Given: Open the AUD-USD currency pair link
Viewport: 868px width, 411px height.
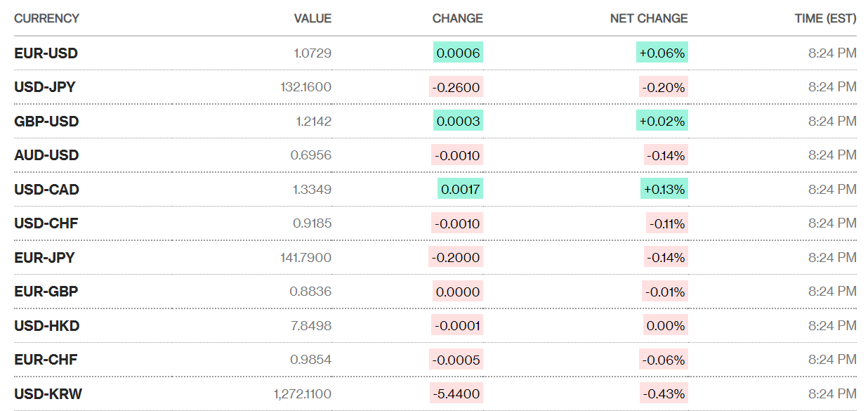Looking at the screenshot, I should (46, 155).
